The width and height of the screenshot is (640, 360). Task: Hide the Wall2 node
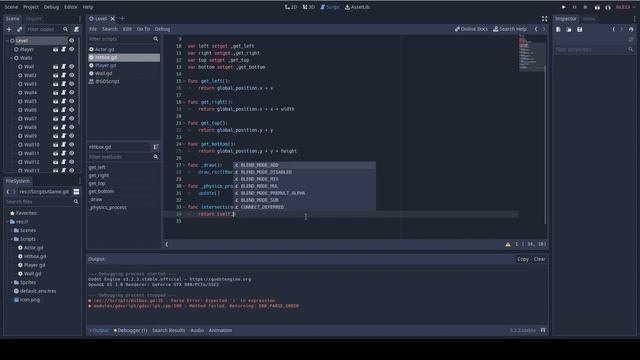72,75
